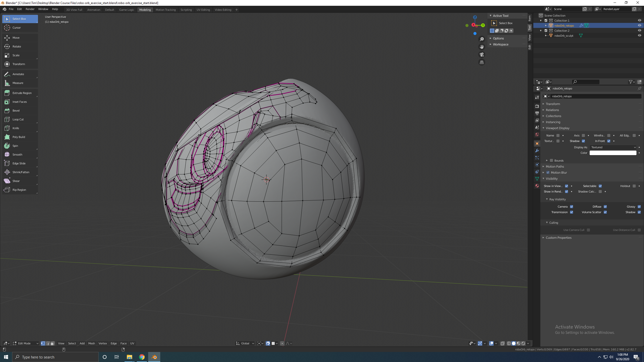Switch to face select mode

[x=53, y=343]
